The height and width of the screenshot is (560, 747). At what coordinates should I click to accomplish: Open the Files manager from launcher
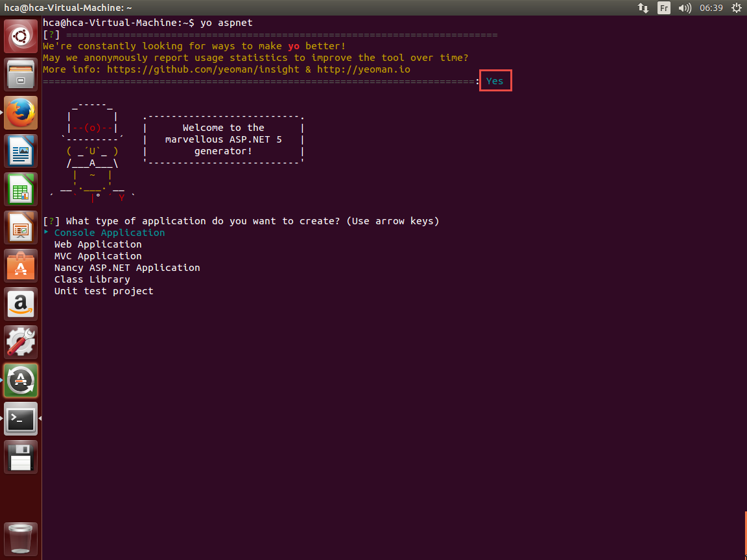pyautogui.click(x=21, y=75)
